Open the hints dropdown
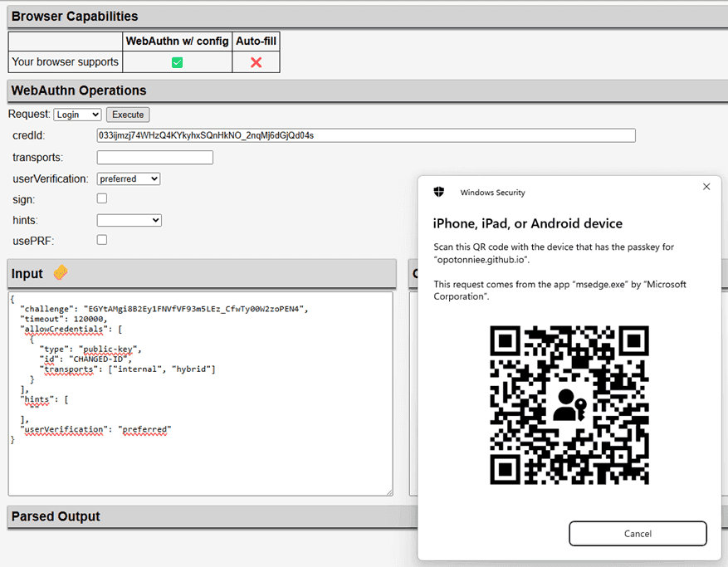Image resolution: width=728 pixels, height=567 pixels. pyautogui.click(x=129, y=220)
